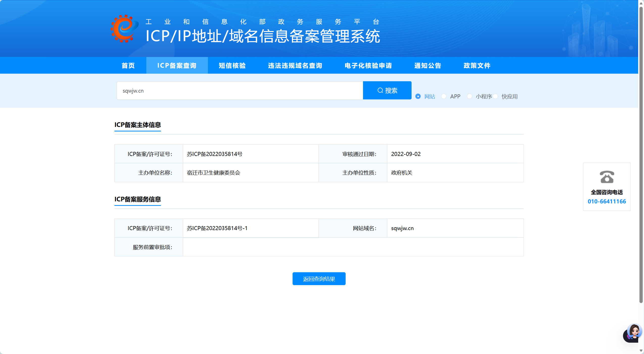The image size is (644, 354).
Task: Click the telephone hotline icon
Action: pyautogui.click(x=607, y=177)
